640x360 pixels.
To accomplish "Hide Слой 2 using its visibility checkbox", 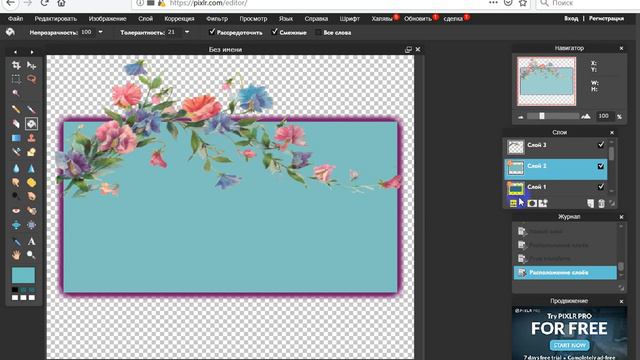I will (x=600, y=166).
